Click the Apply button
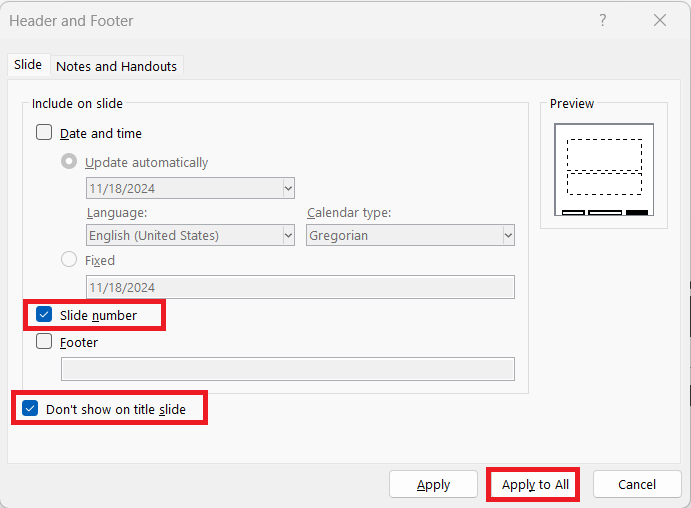Viewport: 691px width, 508px height. coord(433,485)
